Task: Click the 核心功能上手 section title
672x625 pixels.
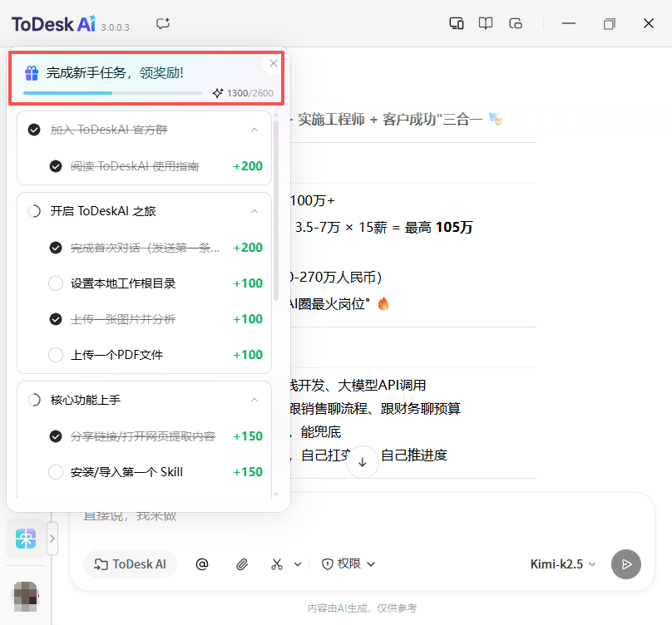Action: click(86, 400)
